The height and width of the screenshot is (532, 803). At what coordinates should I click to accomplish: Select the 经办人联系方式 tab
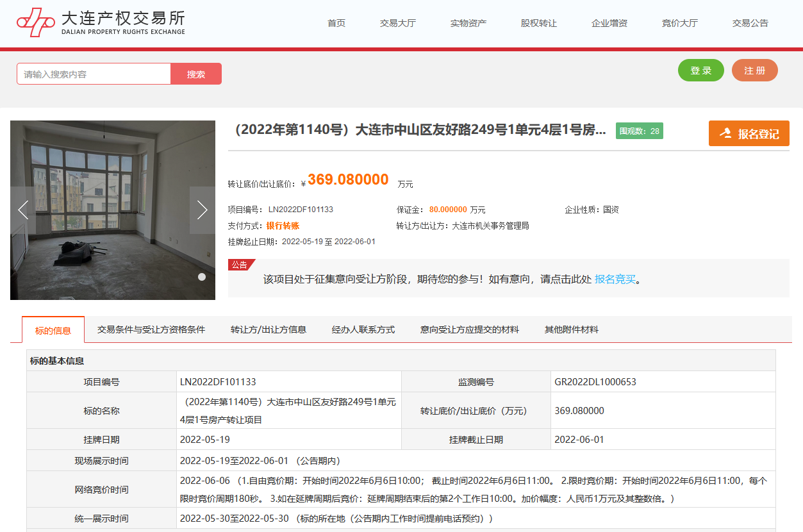point(363,329)
